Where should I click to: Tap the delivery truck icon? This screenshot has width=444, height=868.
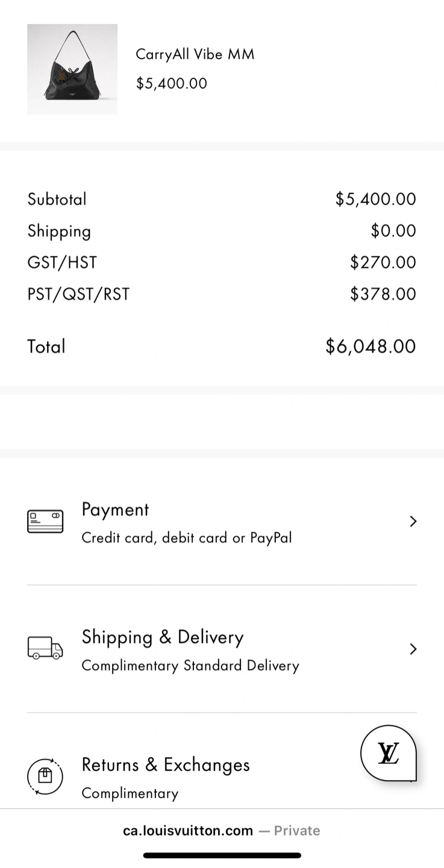(x=45, y=649)
